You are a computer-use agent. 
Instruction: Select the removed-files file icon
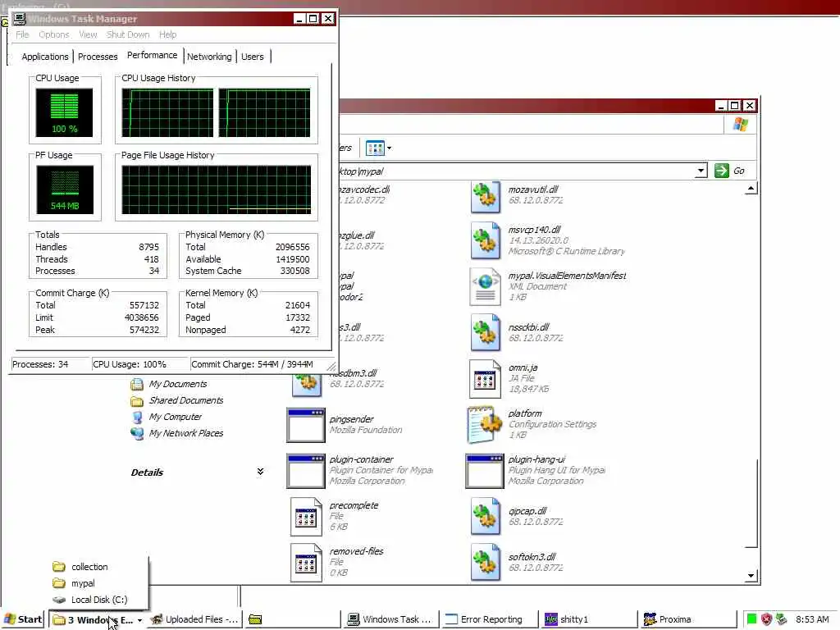coord(306,563)
